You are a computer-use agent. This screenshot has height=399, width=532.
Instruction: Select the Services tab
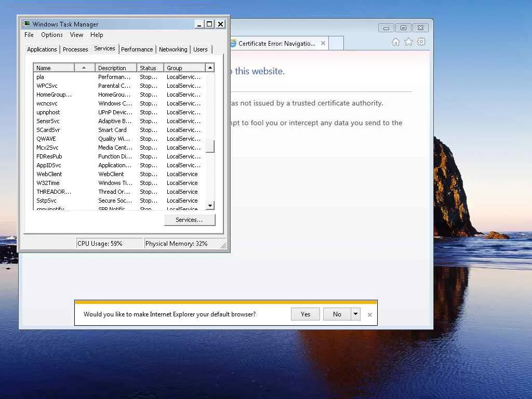pyautogui.click(x=104, y=48)
